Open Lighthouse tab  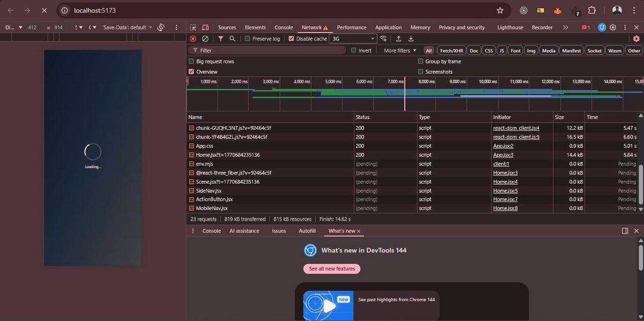coord(510,27)
